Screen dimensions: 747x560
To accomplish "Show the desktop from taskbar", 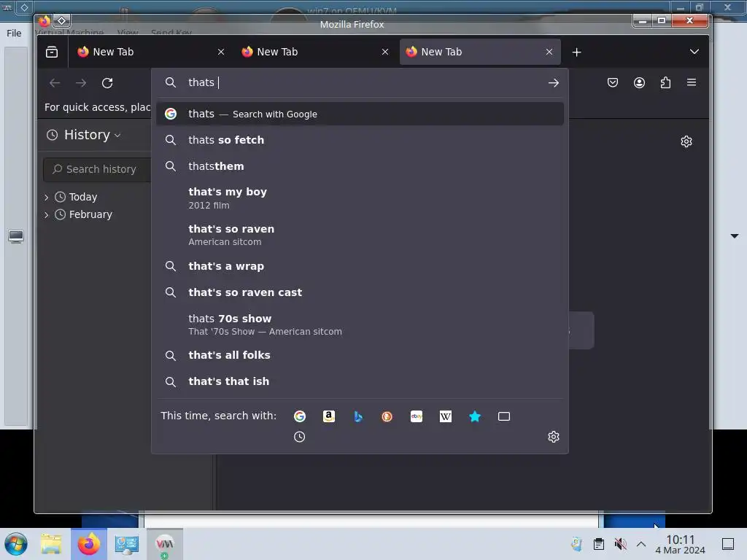I will 728,544.
